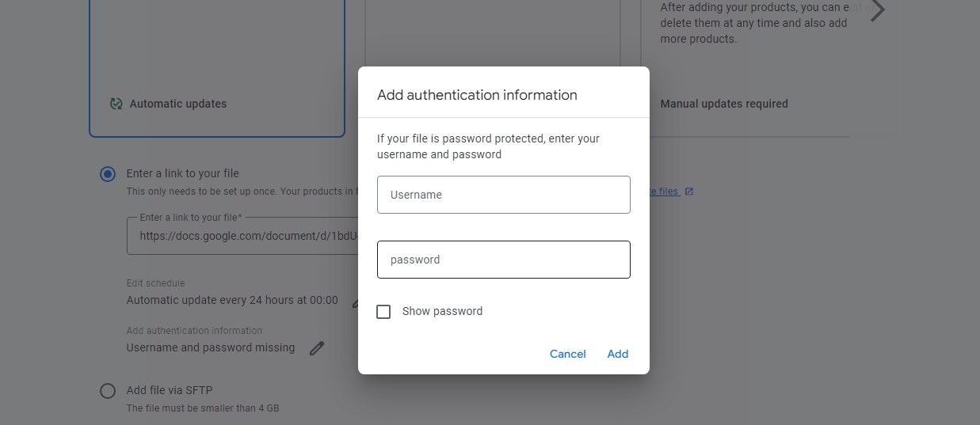The image size is (980, 425).
Task: Select the Manual updates required card
Action: pyautogui.click(x=768, y=67)
